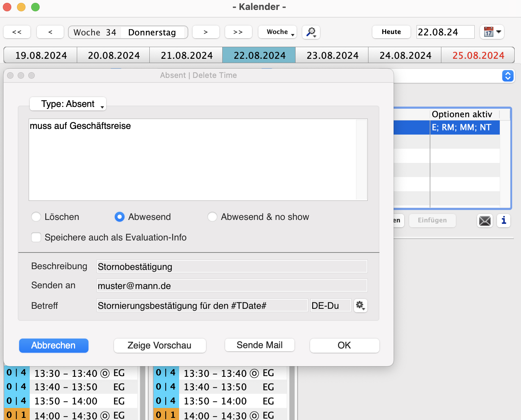Click the absence reason text scrollbar
Viewport: 521px width, 420px height.
click(x=361, y=159)
